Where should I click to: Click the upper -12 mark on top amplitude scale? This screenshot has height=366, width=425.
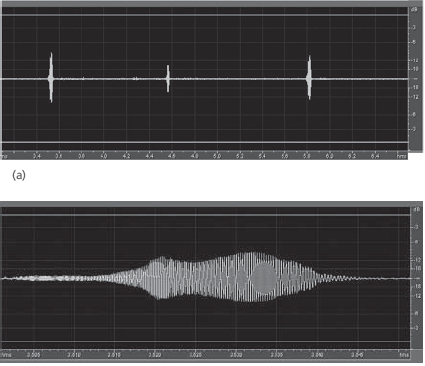pos(415,60)
